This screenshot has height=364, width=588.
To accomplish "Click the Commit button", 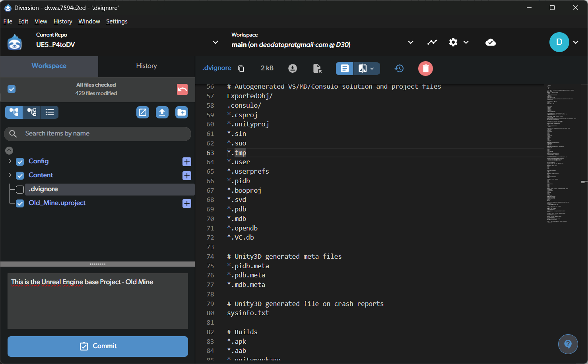I will click(x=98, y=346).
